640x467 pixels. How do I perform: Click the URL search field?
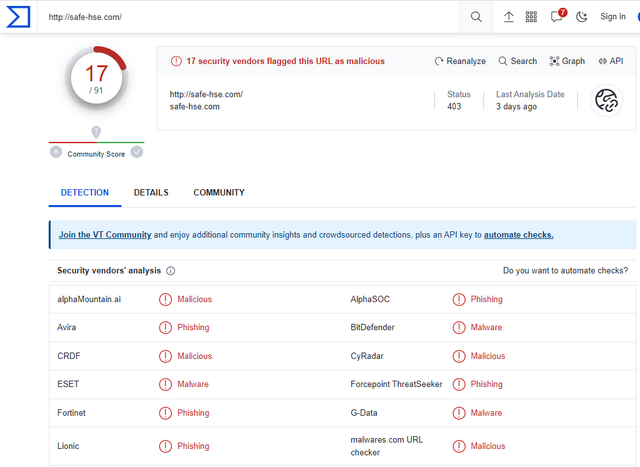[x=249, y=17]
